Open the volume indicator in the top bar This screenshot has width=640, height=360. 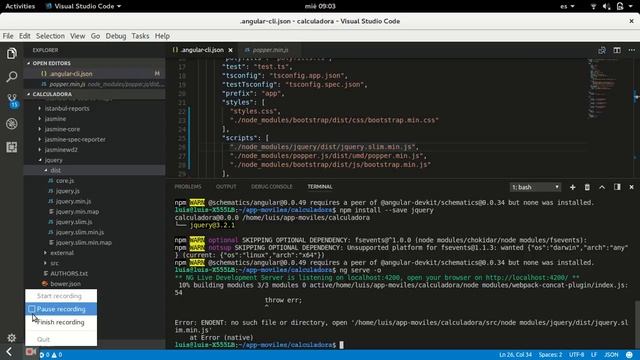click(x=606, y=6)
